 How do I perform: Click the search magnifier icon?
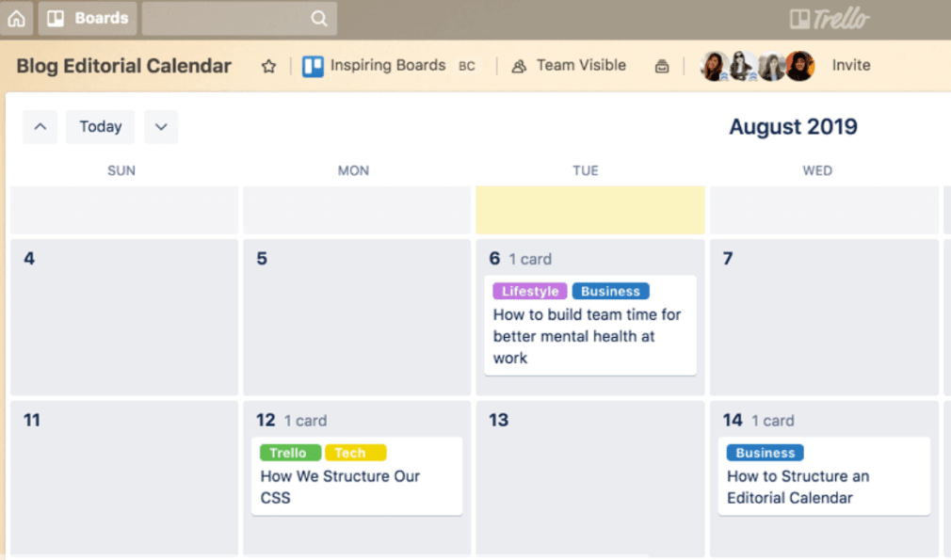click(x=318, y=17)
